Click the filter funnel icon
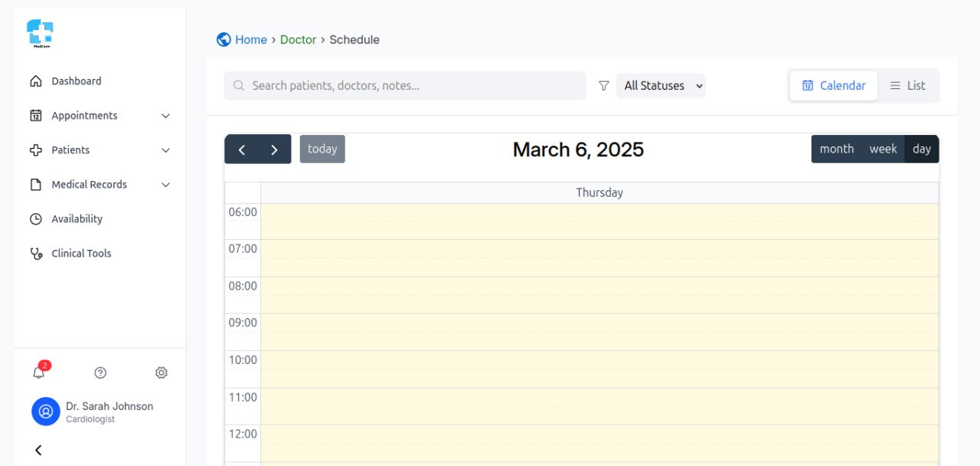Image resolution: width=980 pixels, height=466 pixels. (603, 86)
